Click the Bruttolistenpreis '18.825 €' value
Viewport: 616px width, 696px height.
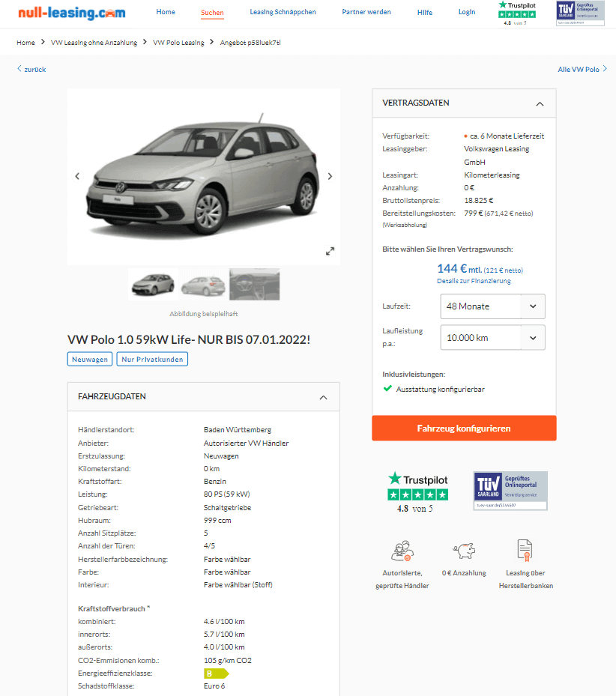(479, 201)
